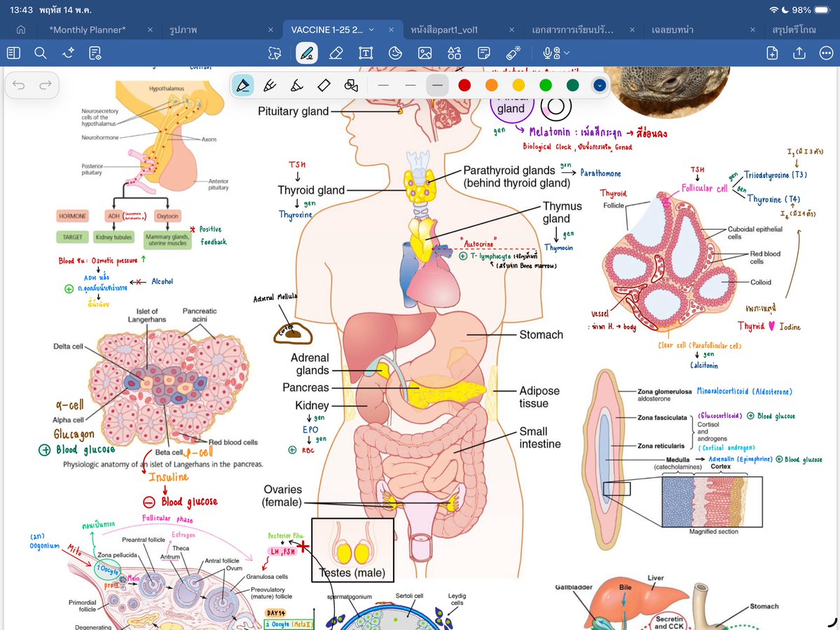Choose the tape tool
Screen dimensions: 840x630
[x=324, y=85]
